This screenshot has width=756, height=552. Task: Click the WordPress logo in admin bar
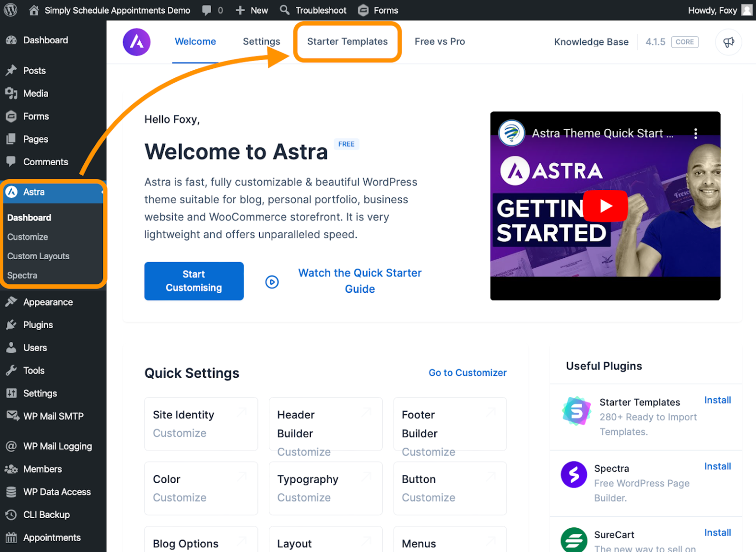click(10, 10)
